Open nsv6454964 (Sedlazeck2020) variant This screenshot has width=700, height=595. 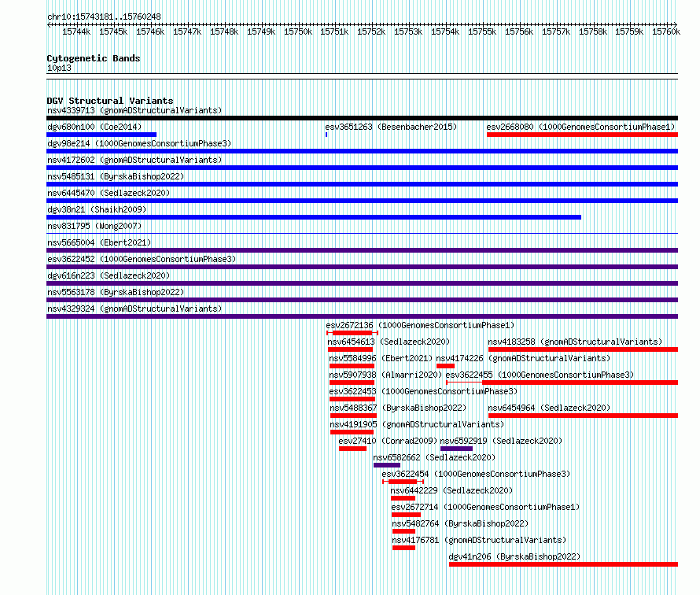tap(549, 408)
